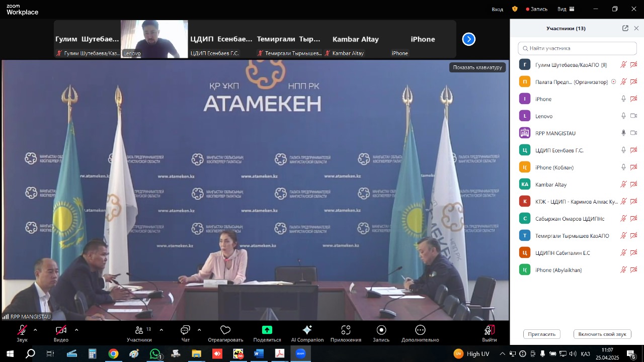Click the camera icon of the Lenovo participant

(x=634, y=116)
